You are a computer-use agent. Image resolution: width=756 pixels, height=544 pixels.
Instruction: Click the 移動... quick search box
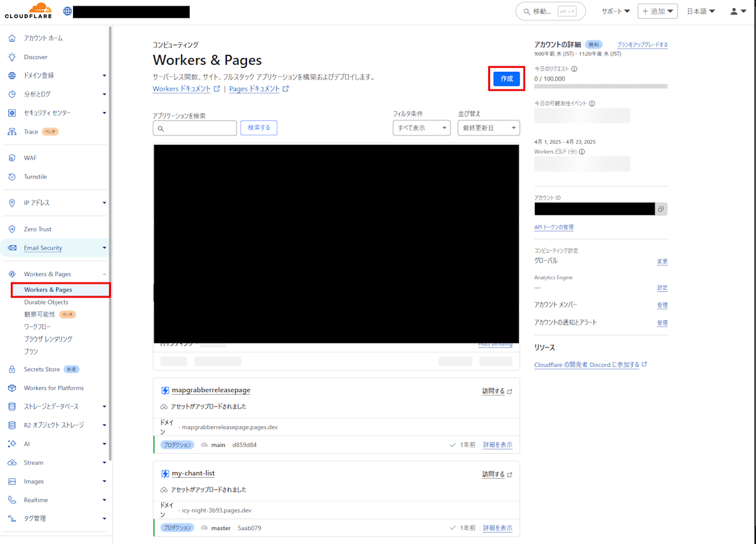click(550, 11)
